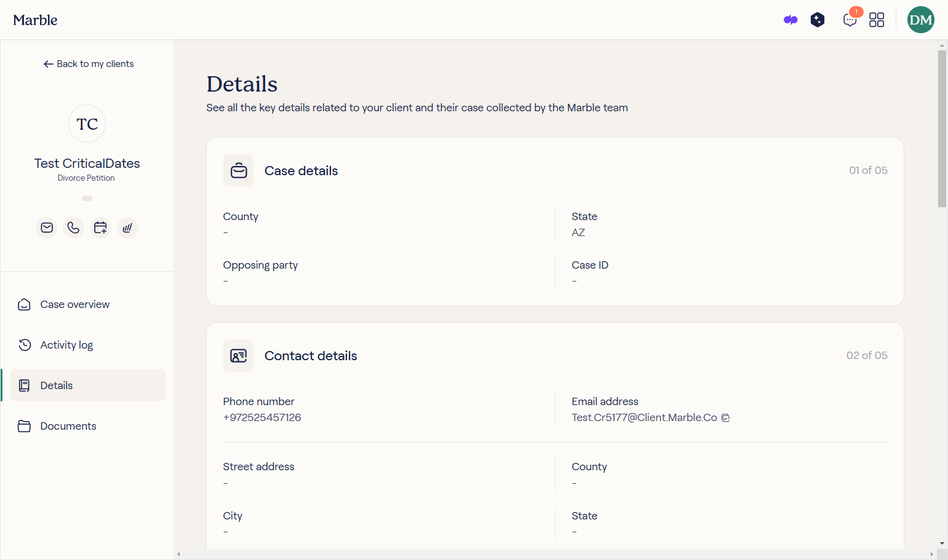948x560 pixels.
Task: Click the horizontal scrollbar left arrow
Action: pos(179,554)
